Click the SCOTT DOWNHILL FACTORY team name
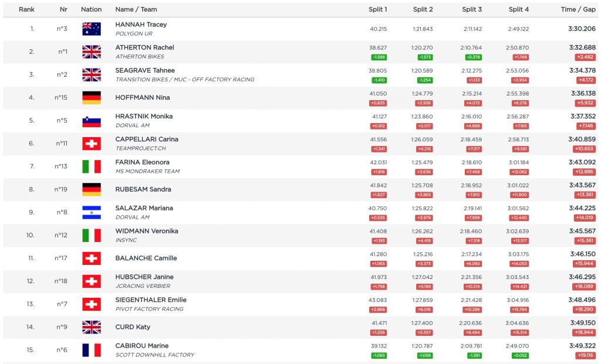The width and height of the screenshot is (601, 364). tap(154, 355)
